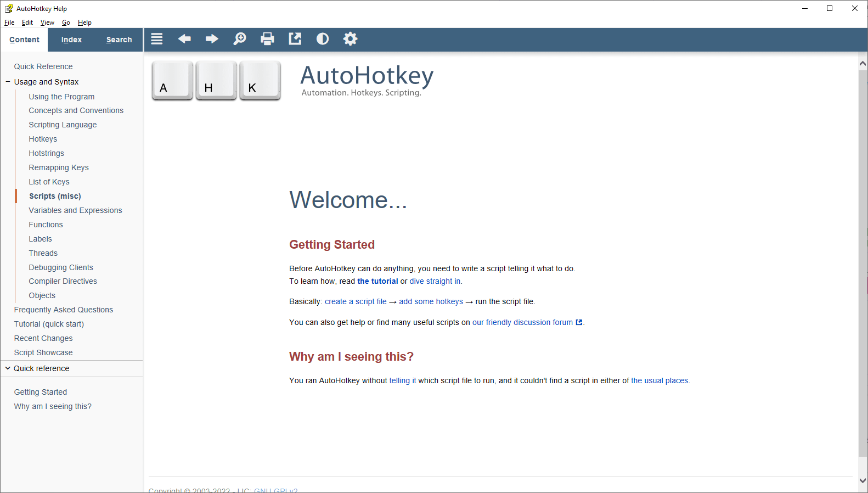Open the Help menu

(x=84, y=23)
